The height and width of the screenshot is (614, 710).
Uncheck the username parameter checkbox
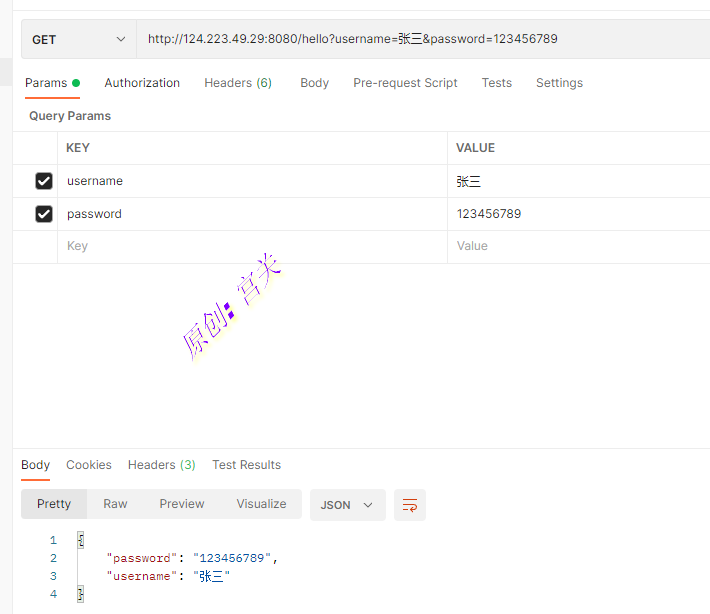tap(44, 181)
